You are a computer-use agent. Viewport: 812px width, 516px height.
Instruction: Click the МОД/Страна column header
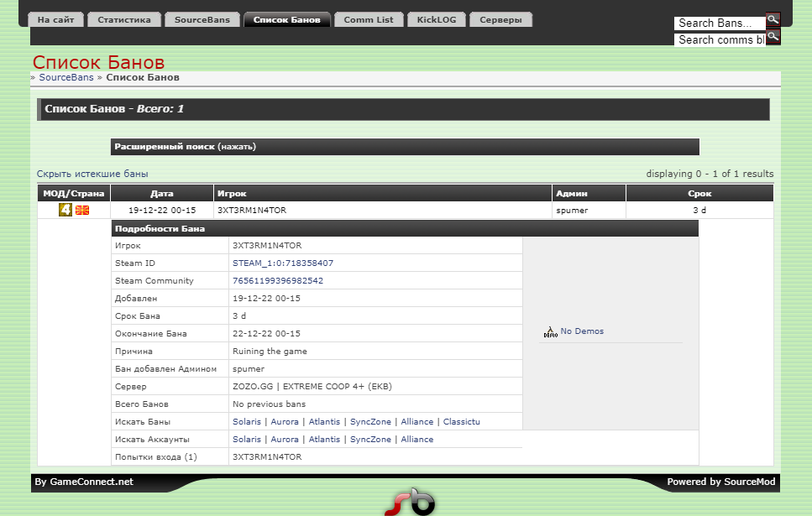pyautogui.click(x=74, y=193)
